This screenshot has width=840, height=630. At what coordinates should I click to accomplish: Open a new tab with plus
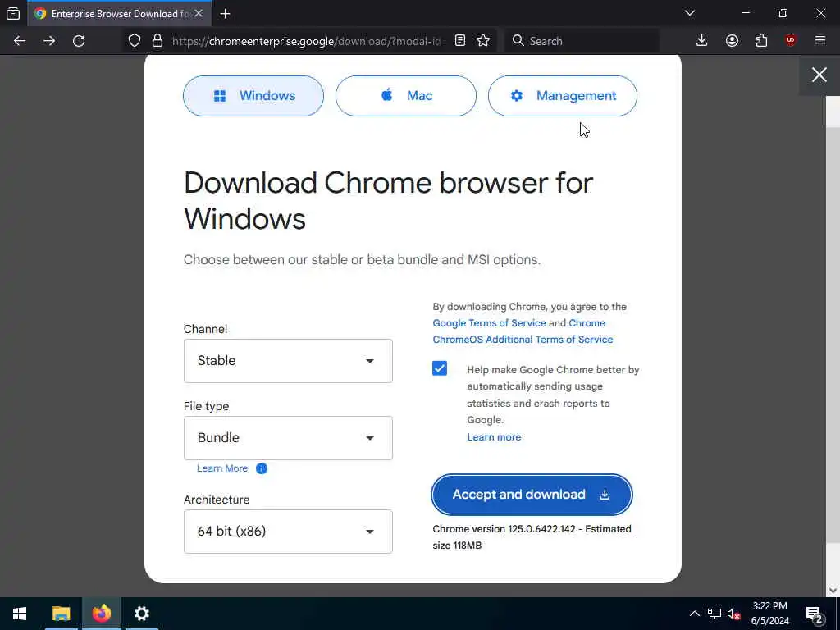click(225, 14)
